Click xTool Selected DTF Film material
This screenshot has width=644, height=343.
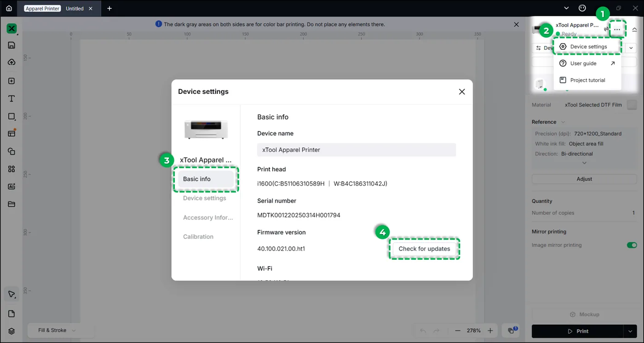pyautogui.click(x=593, y=105)
